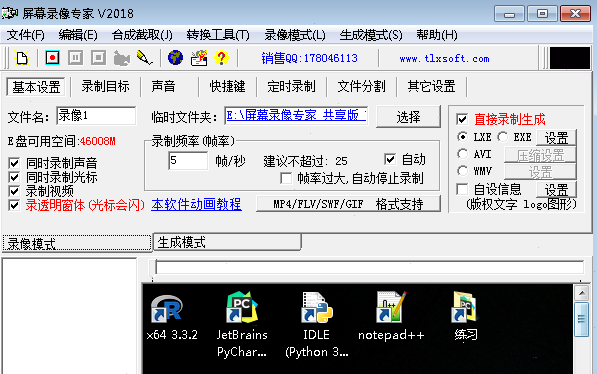Toggle 录制视频 checkbox
Viewport: 597px width, 374px height.
click(x=14, y=191)
